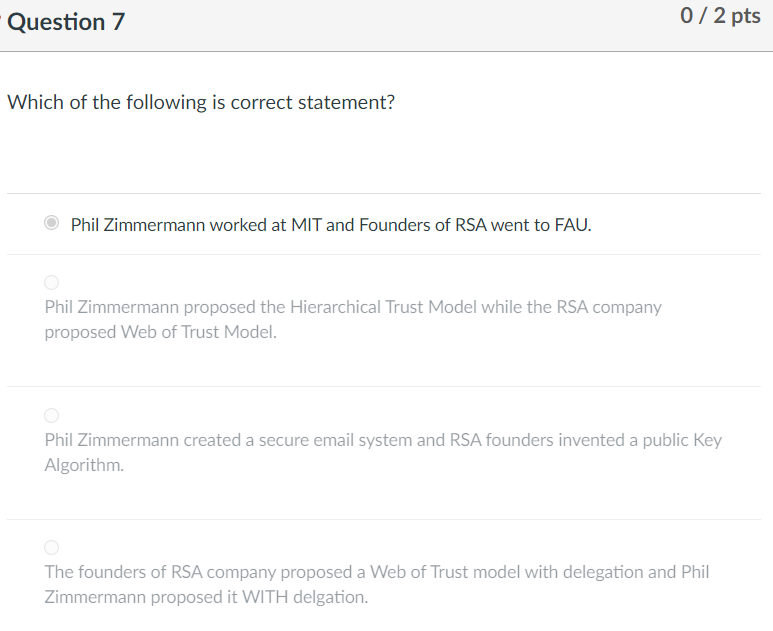Click 'The founders of RSA company proposed' line
773x631 pixels.
(376, 572)
